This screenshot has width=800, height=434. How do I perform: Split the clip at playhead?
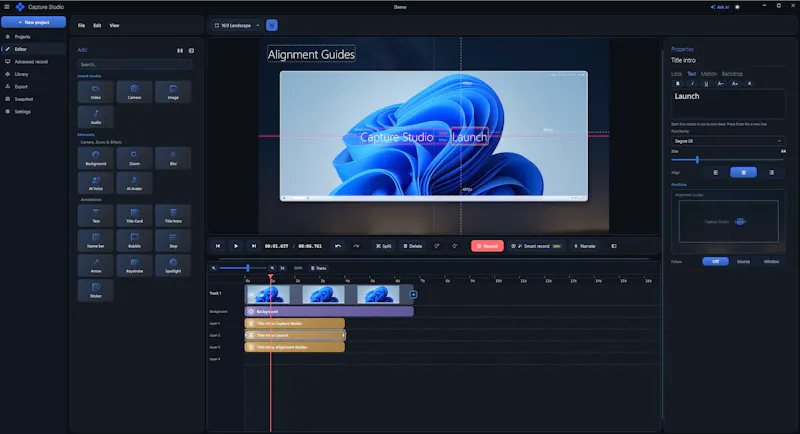click(x=384, y=246)
